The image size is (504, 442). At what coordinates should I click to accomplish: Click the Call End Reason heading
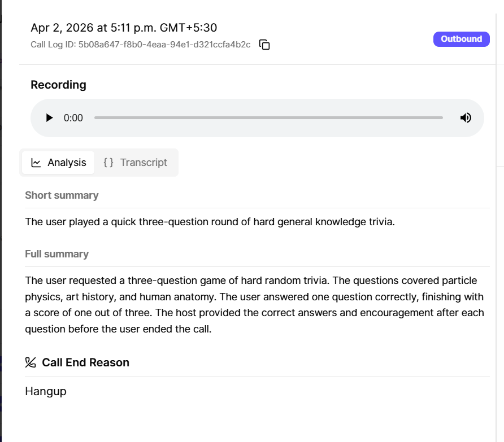pyautogui.click(x=85, y=362)
